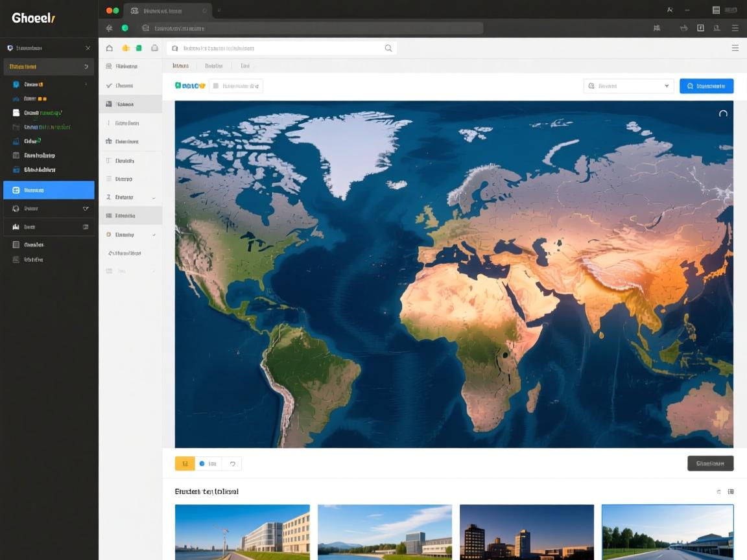Open the hamburger menu in the light toolbar

coord(735,48)
